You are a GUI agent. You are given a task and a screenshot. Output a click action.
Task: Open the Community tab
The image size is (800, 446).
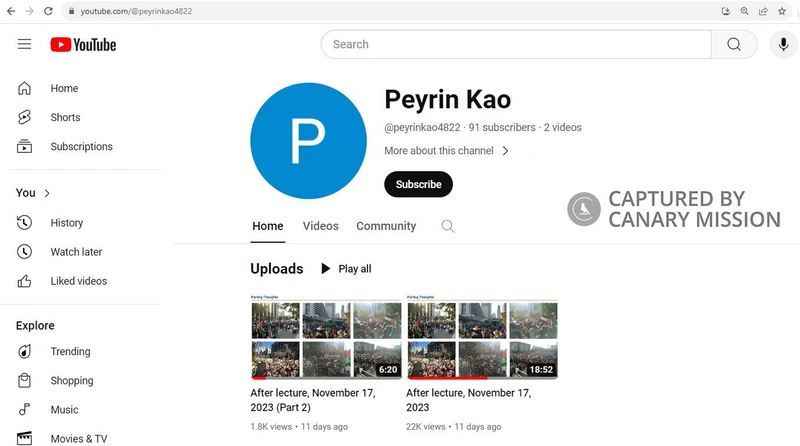386,226
